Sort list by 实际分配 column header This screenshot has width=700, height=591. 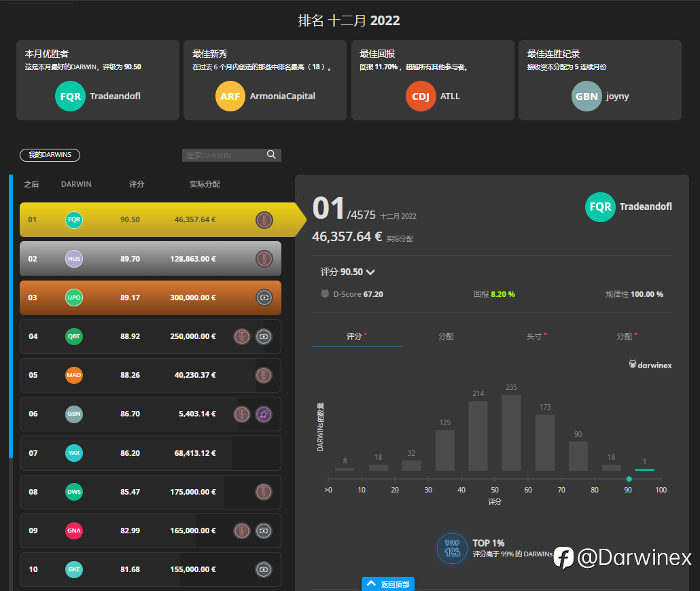pos(205,184)
